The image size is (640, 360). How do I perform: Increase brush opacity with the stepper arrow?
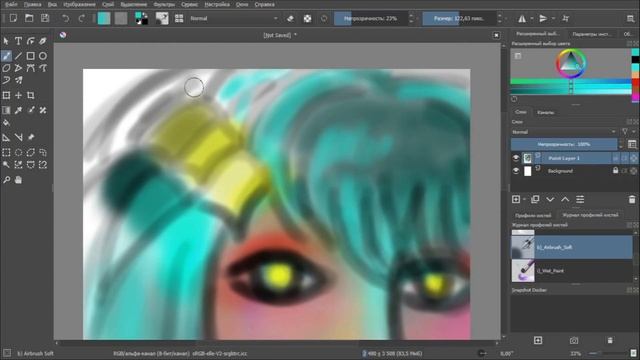[411, 16]
